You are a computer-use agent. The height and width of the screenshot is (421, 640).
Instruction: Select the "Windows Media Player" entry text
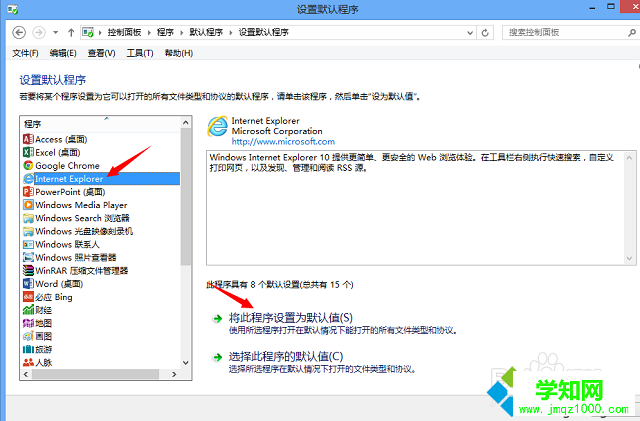click(x=81, y=205)
